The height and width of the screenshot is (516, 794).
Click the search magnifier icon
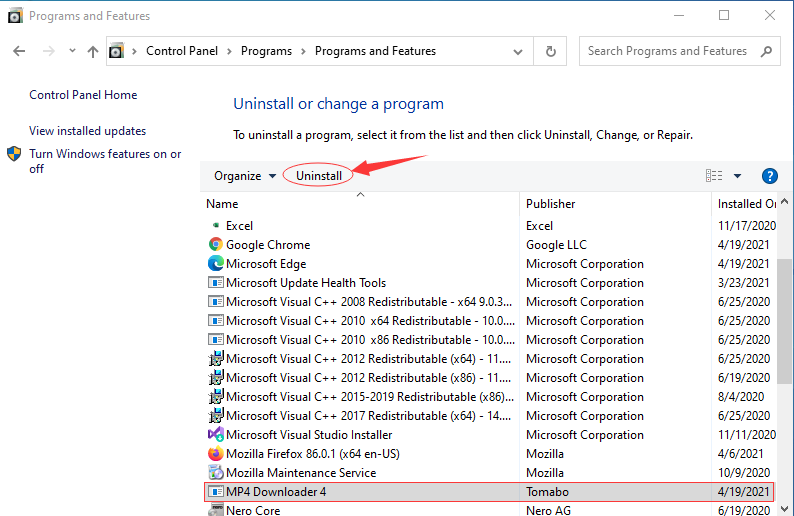tap(766, 51)
